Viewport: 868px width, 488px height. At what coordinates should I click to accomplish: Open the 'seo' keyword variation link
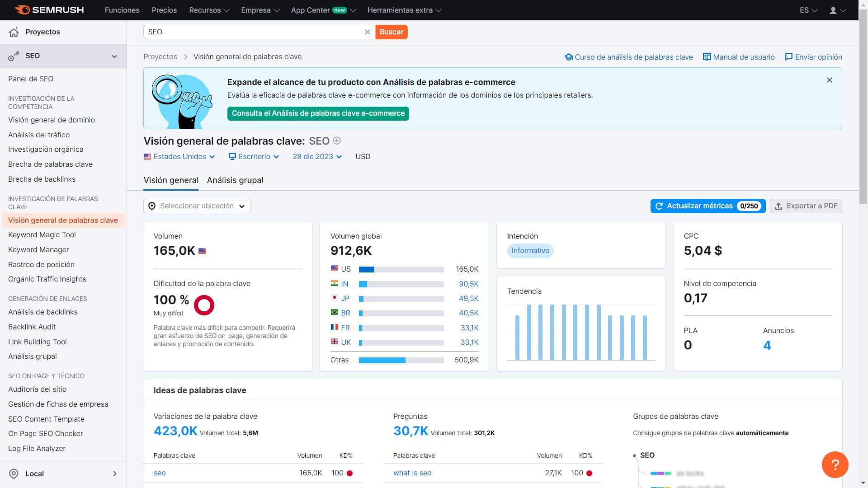pyautogui.click(x=160, y=473)
